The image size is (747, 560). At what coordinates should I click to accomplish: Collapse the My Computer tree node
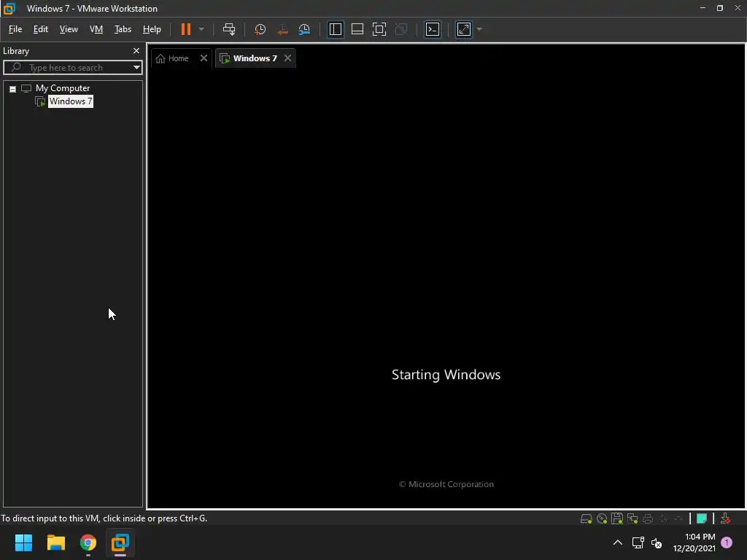click(x=13, y=89)
